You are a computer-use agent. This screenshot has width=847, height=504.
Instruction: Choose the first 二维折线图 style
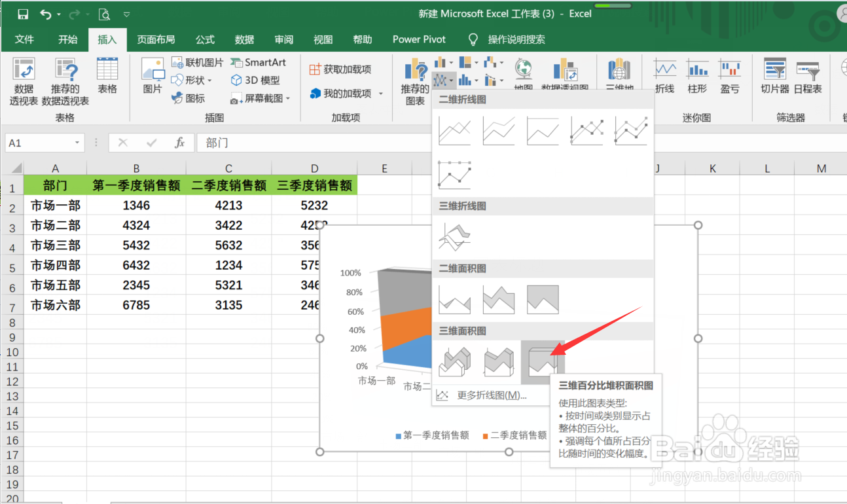coord(454,130)
